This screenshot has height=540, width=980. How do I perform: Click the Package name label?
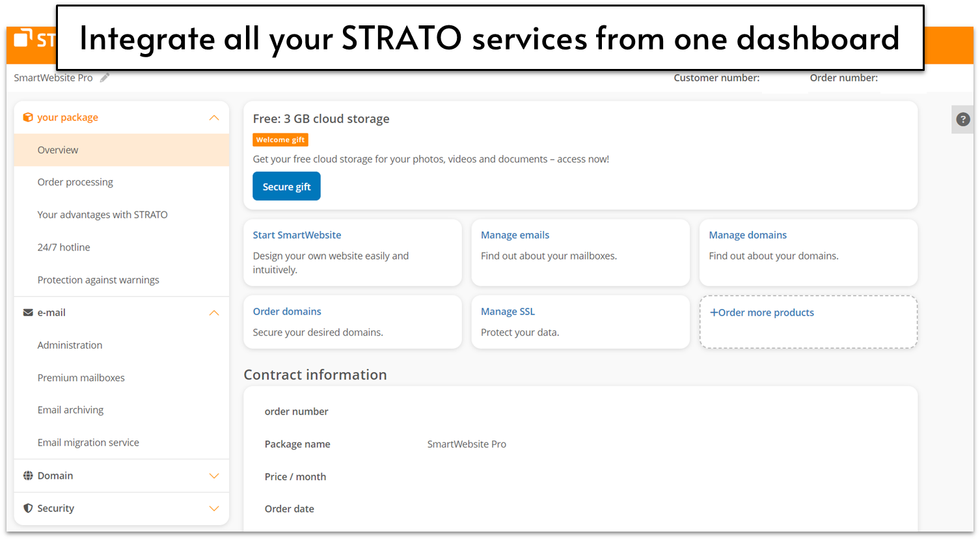pyautogui.click(x=297, y=444)
